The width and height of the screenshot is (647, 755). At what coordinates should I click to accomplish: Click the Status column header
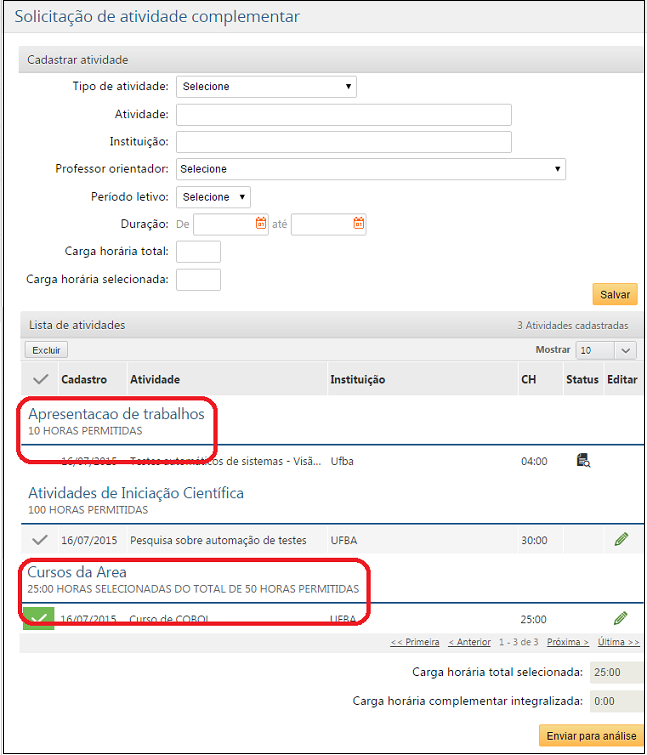tap(582, 379)
